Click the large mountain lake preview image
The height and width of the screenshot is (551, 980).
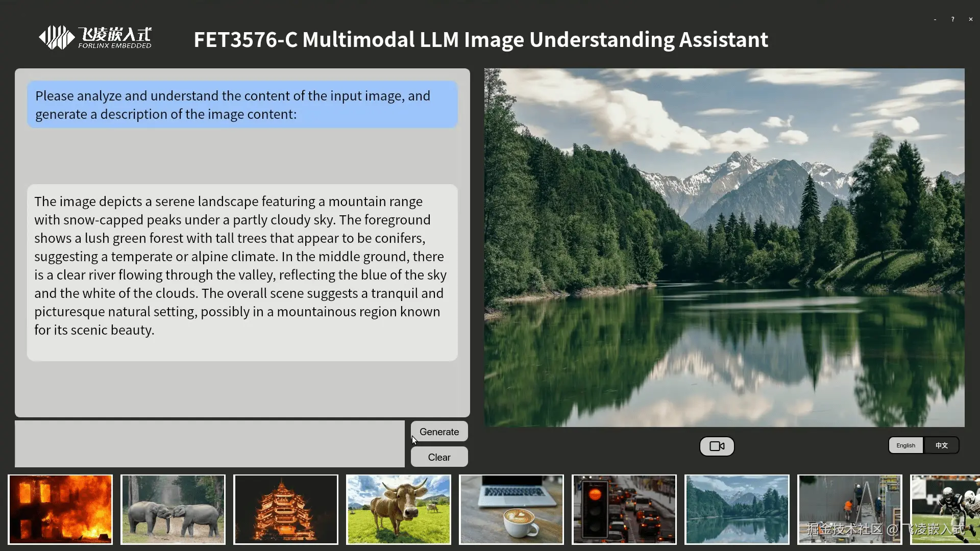pyautogui.click(x=724, y=247)
